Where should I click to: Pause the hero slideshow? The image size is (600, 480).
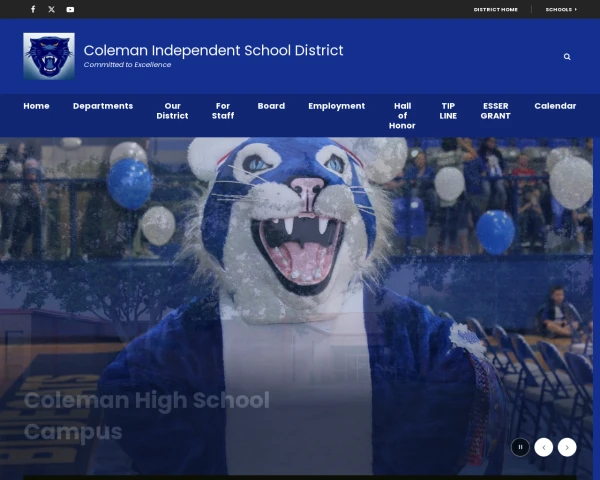tap(520, 447)
